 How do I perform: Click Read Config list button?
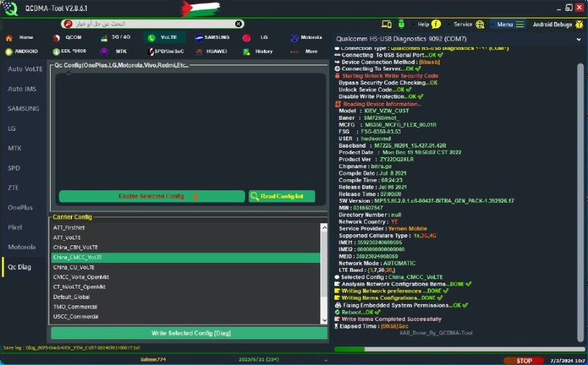coord(282,196)
